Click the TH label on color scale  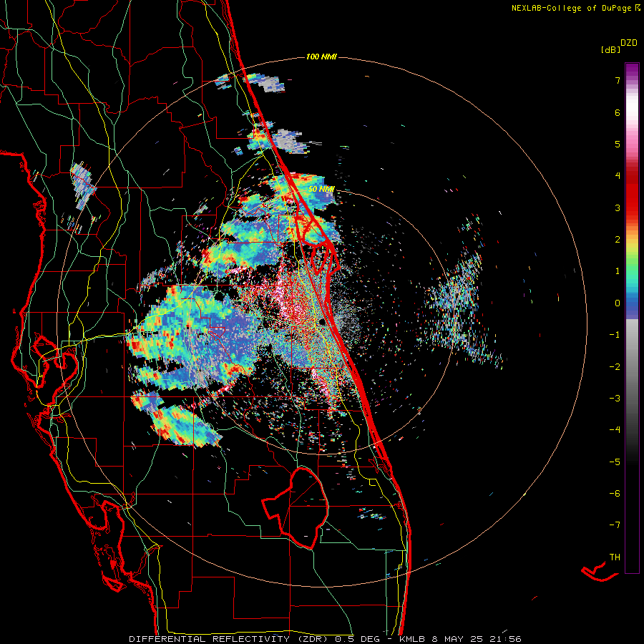pos(615,557)
